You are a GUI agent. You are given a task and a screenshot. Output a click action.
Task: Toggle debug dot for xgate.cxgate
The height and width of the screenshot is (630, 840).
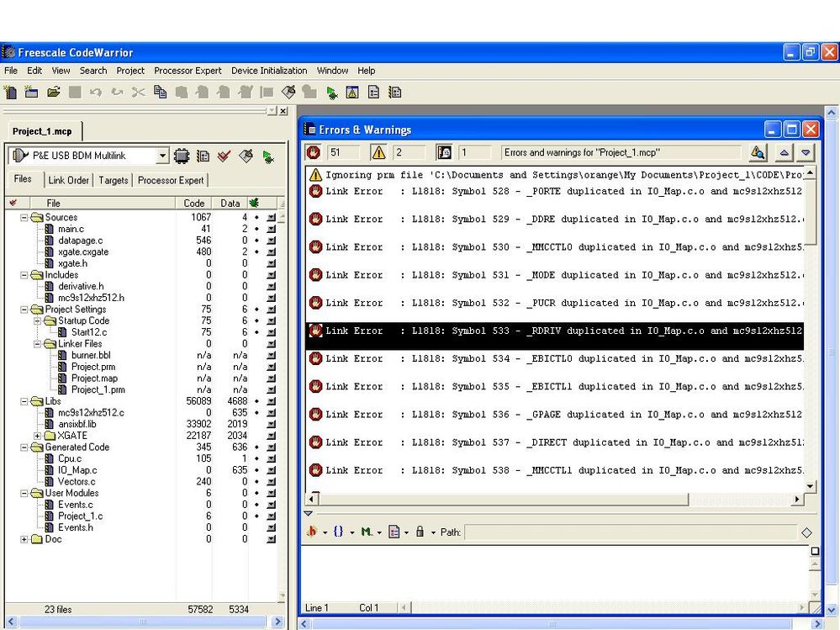(x=256, y=251)
